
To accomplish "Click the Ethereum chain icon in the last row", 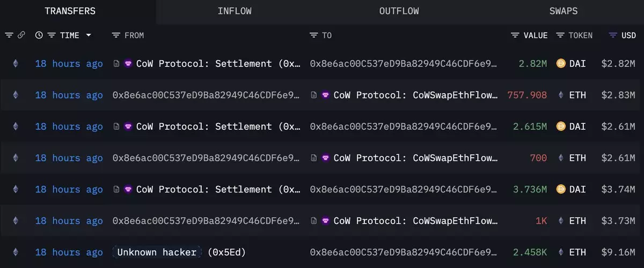I will [x=15, y=252].
